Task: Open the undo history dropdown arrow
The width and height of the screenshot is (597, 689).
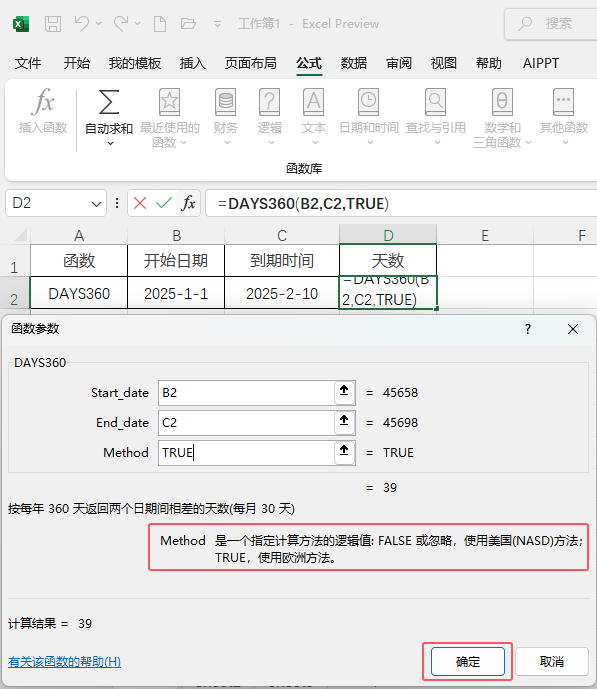Action: [98, 24]
